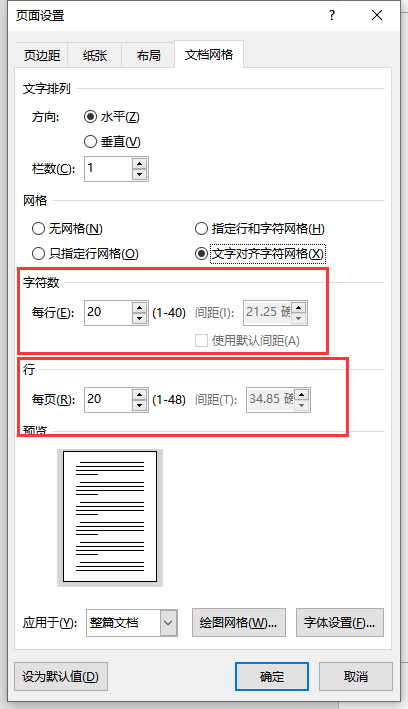Open the 页边距 tab
The width and height of the screenshot is (408, 709).
[x=42, y=55]
